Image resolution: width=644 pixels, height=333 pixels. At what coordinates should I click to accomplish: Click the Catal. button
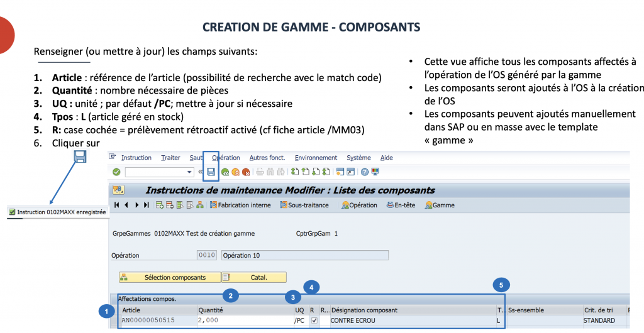[x=254, y=277]
